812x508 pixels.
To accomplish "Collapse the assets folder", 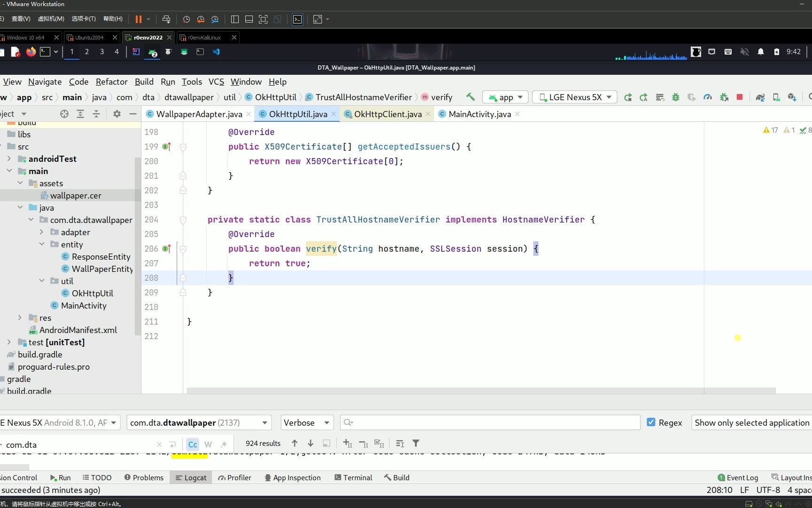I will pos(20,183).
